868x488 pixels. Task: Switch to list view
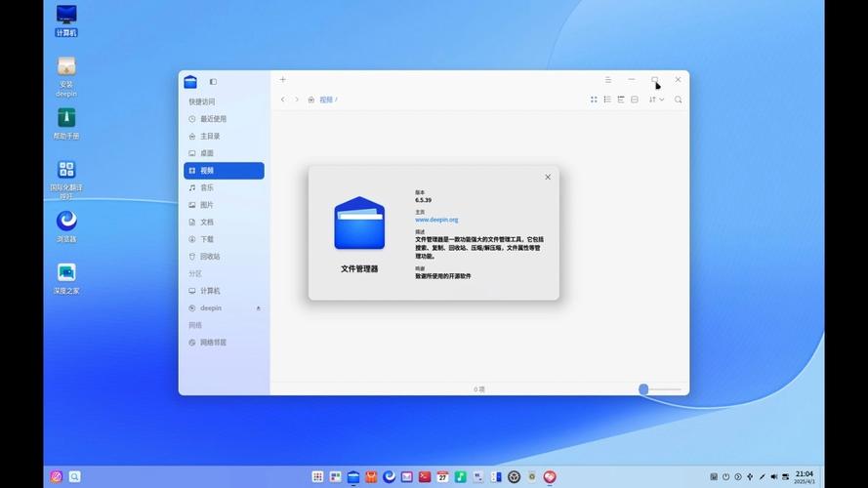(x=607, y=100)
